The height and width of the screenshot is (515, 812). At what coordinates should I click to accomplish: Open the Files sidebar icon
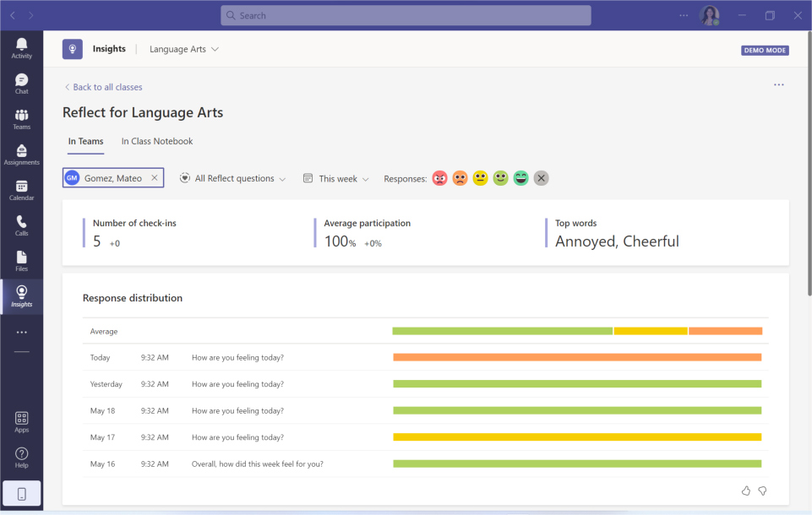point(21,261)
